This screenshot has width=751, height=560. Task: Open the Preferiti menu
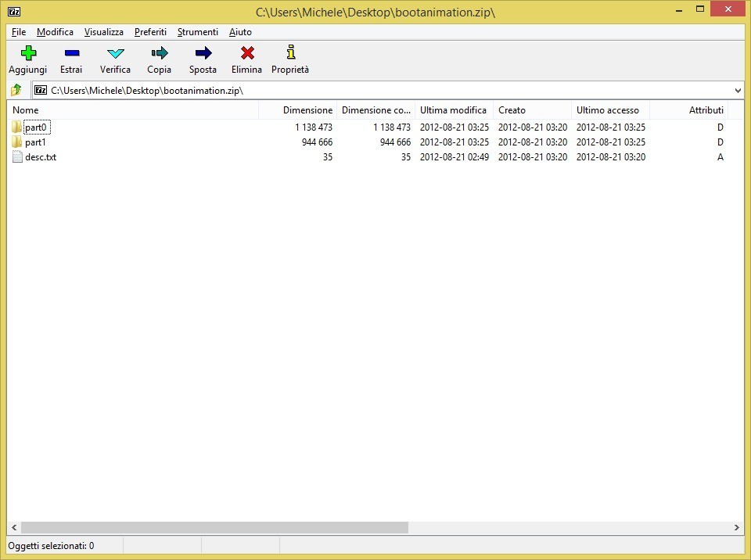150,32
